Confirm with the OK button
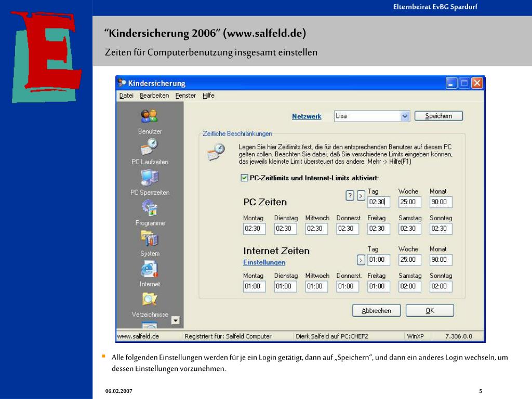532x399 pixels. click(x=430, y=311)
